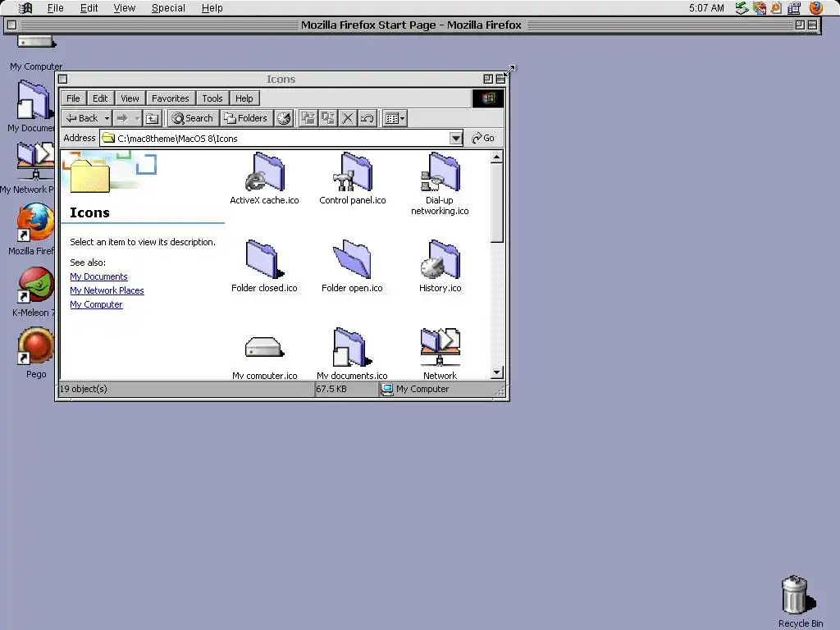
Task: Click the 67.5 KB status bar entry
Action: [x=331, y=389]
